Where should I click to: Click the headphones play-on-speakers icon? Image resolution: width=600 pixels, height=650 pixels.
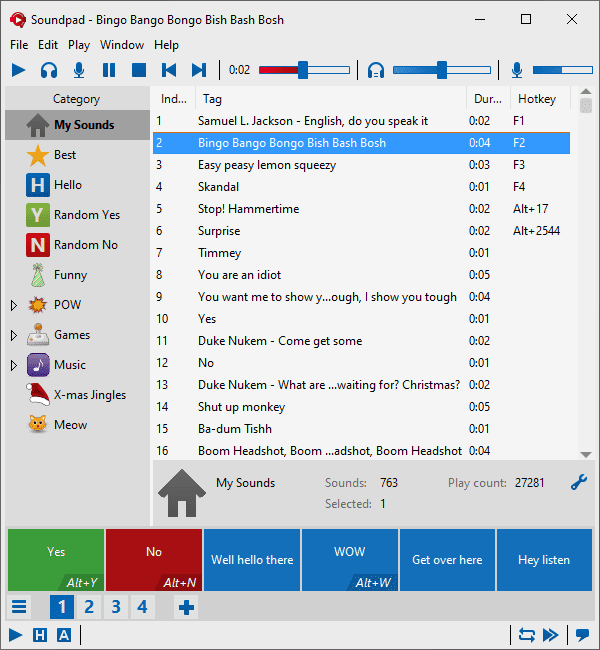point(48,70)
